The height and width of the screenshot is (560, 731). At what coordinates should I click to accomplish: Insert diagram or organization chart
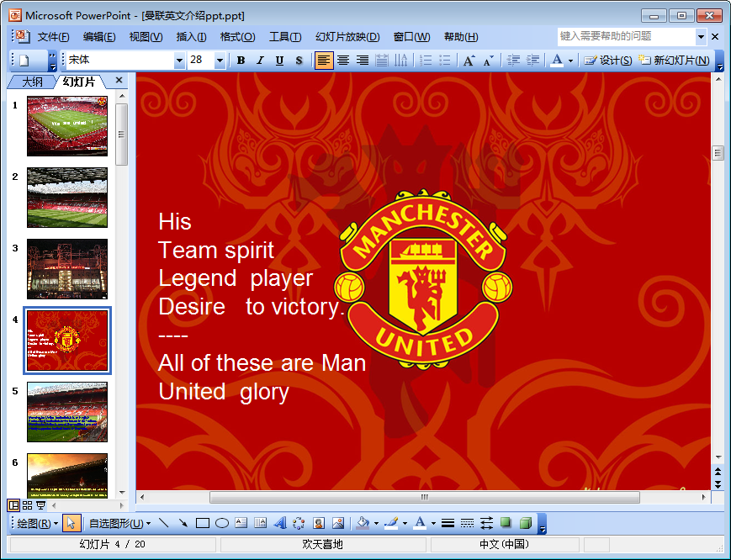pyautogui.click(x=299, y=523)
